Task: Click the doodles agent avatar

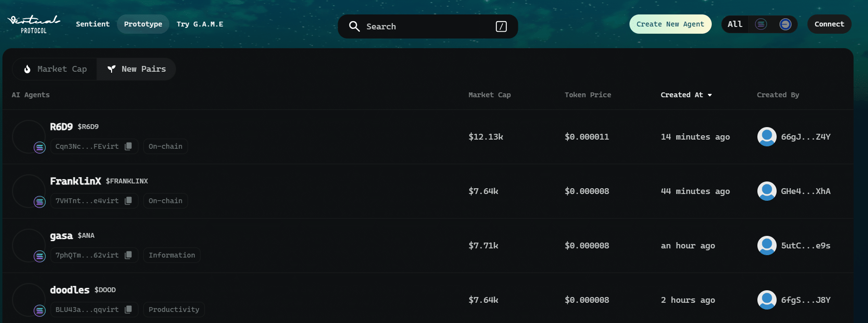Action: [28, 299]
